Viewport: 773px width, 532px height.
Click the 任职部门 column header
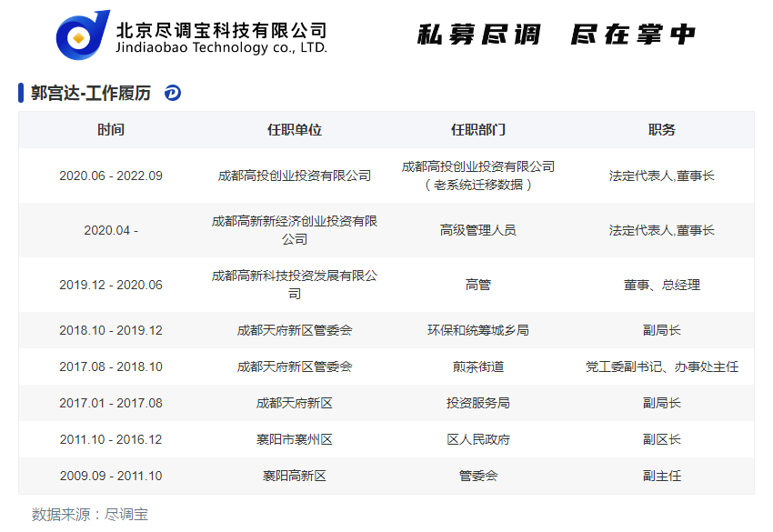(478, 130)
